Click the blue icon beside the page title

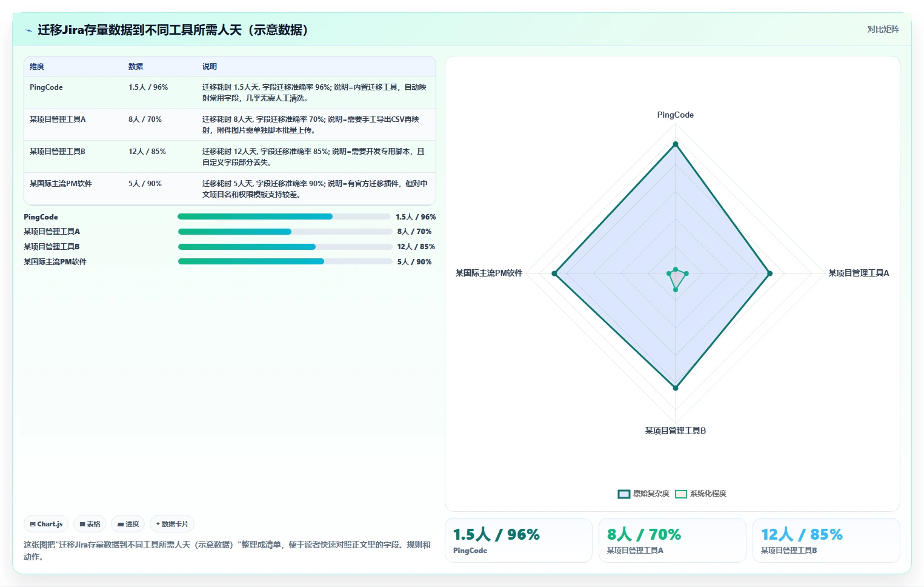(28, 30)
